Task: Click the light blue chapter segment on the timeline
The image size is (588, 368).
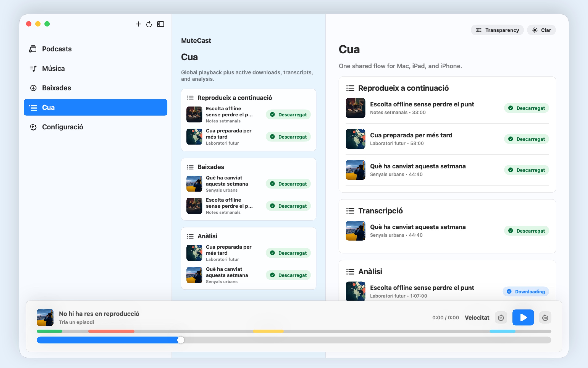Action: (502, 331)
